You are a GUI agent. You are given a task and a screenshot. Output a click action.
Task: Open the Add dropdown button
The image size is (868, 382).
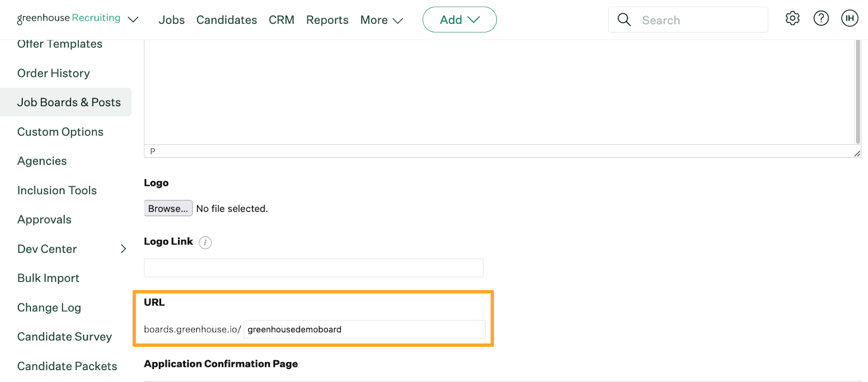[459, 20]
